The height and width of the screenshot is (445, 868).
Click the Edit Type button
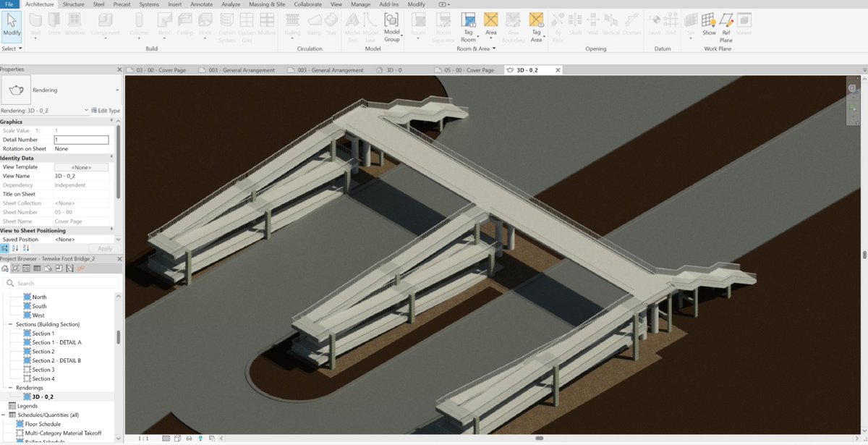point(105,111)
